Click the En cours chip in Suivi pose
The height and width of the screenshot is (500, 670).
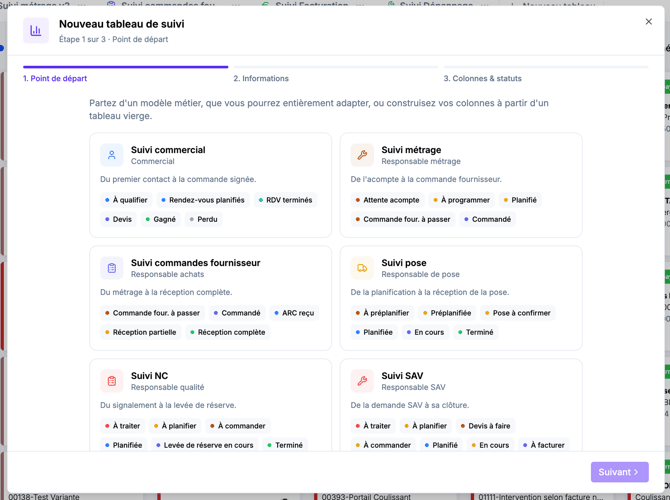click(x=425, y=332)
